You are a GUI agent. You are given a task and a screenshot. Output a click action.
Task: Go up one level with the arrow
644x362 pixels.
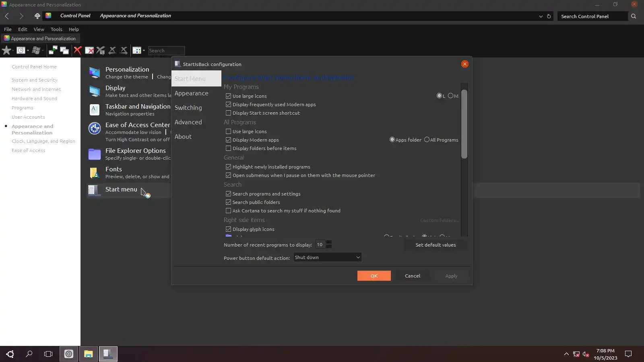click(x=37, y=16)
